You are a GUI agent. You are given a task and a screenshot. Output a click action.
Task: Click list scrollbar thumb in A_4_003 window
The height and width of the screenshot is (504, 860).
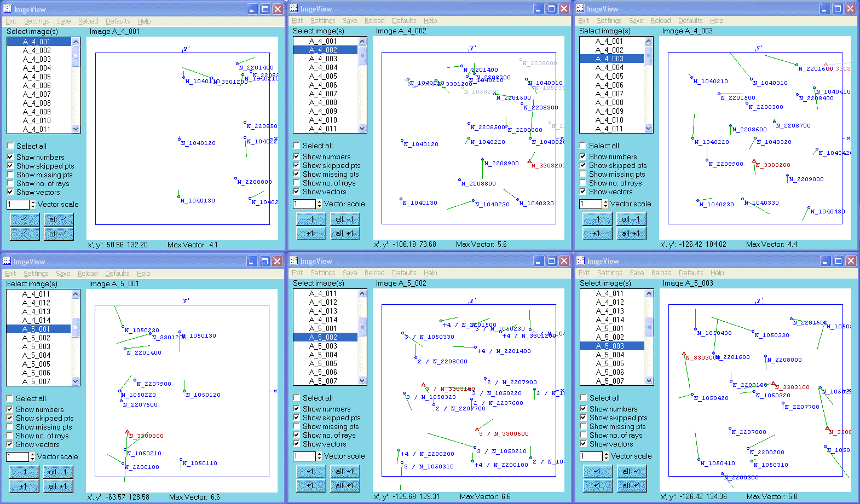pyautogui.click(x=648, y=56)
